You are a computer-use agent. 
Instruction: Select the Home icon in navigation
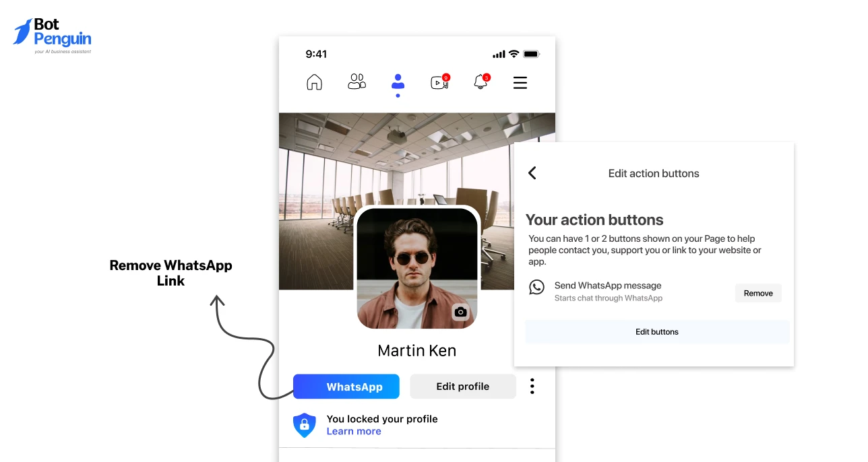coord(314,81)
